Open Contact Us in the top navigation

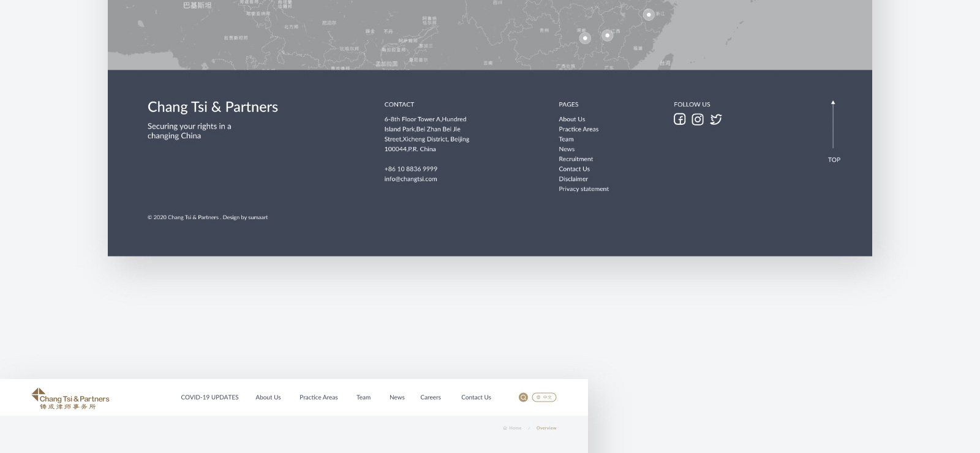476,397
